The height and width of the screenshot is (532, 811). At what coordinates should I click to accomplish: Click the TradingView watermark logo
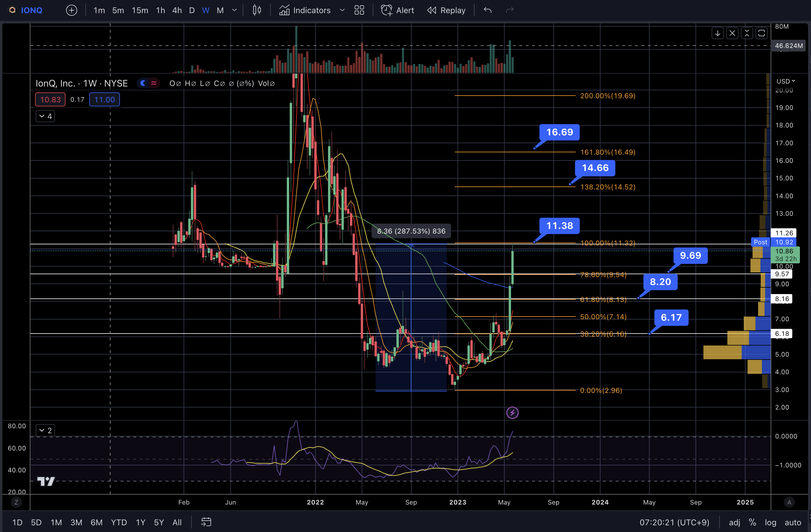(x=46, y=481)
